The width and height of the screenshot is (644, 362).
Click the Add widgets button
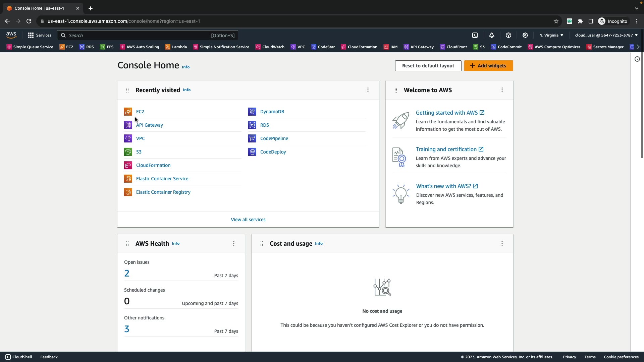click(x=488, y=66)
